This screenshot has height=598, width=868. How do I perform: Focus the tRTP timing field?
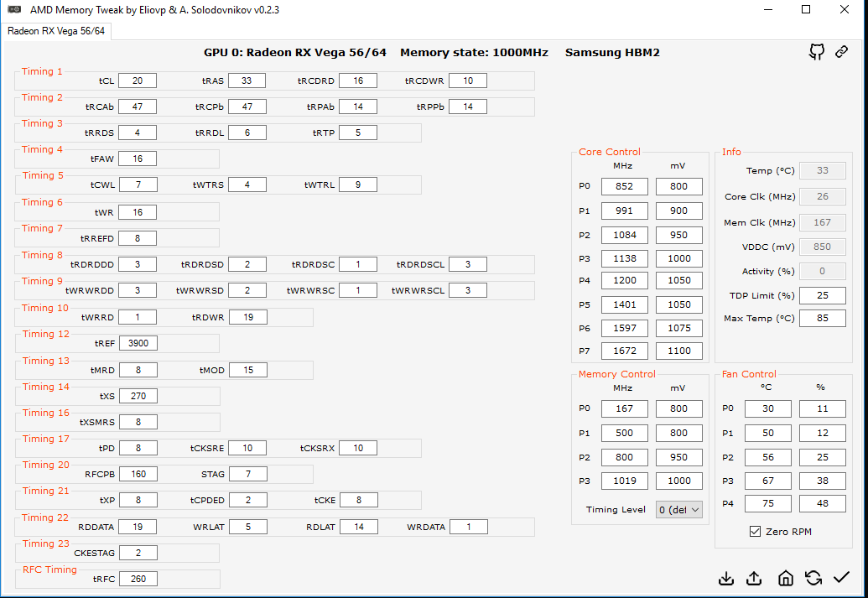point(358,133)
